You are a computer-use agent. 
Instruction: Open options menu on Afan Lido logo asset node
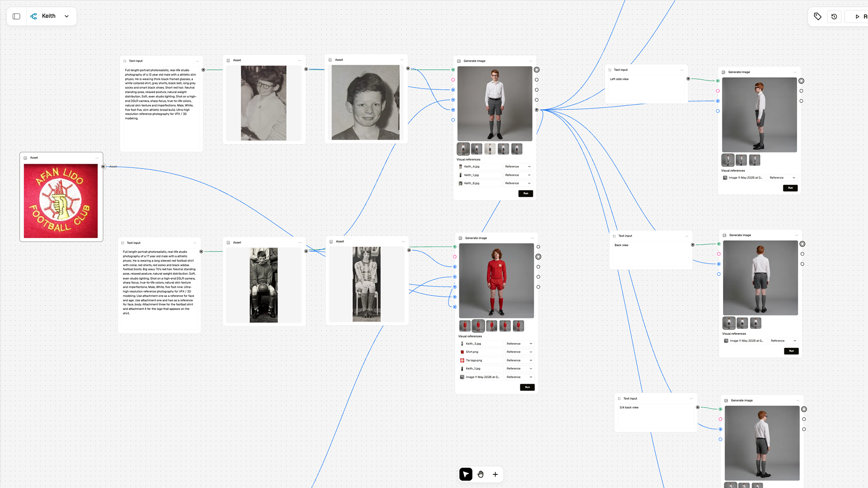point(97,158)
